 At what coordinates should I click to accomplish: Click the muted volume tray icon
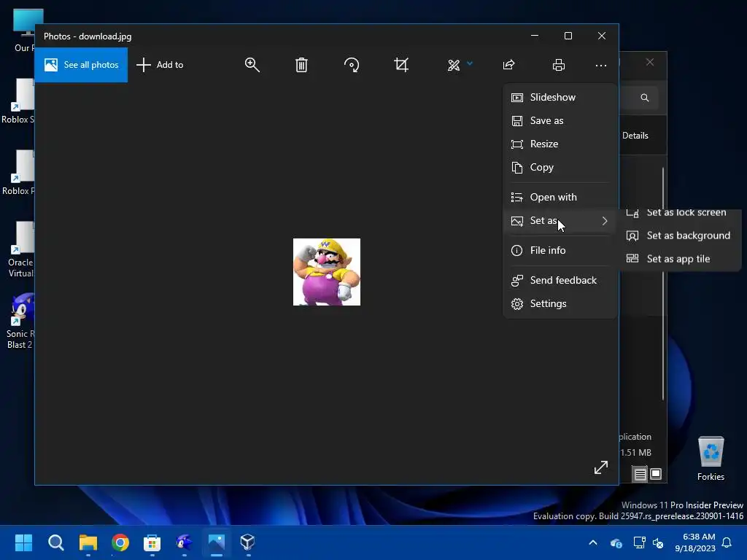(658, 542)
